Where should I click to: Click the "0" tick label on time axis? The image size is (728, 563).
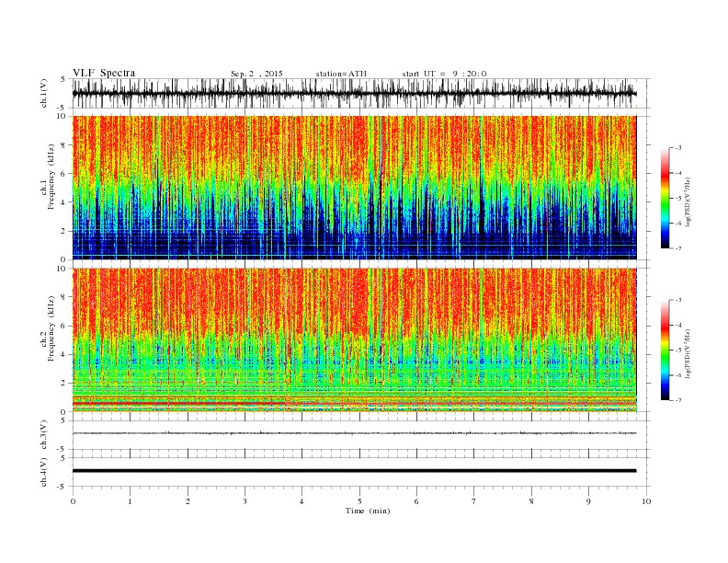tap(73, 501)
